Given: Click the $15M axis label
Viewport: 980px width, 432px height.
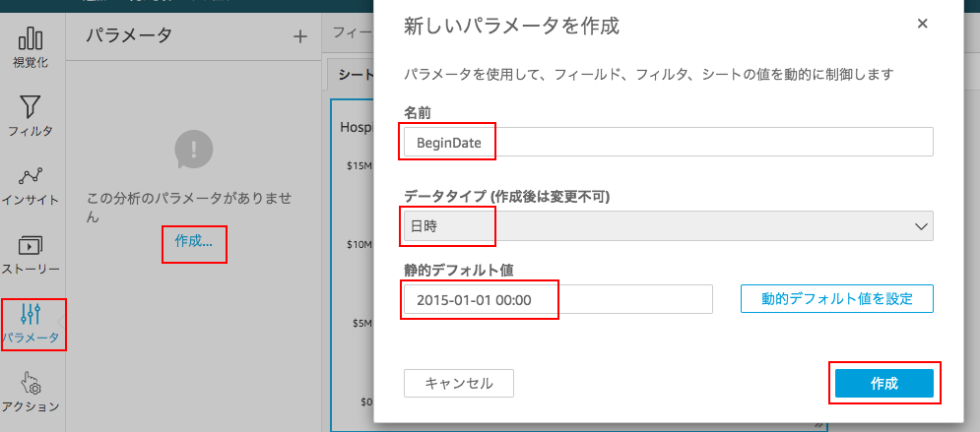Looking at the screenshot, I should [360, 165].
